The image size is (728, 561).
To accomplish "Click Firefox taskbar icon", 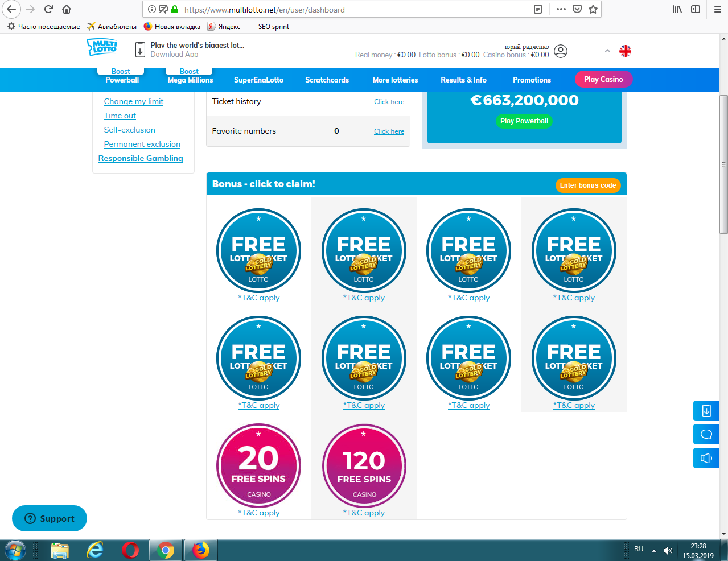I will (x=200, y=551).
